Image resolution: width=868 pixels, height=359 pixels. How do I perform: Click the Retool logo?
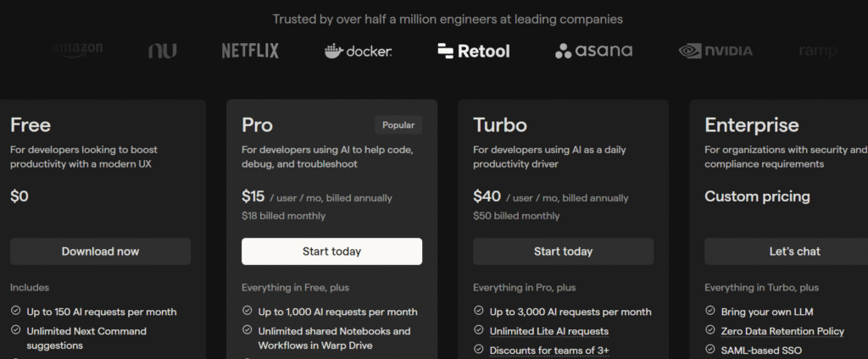pyautogui.click(x=473, y=51)
